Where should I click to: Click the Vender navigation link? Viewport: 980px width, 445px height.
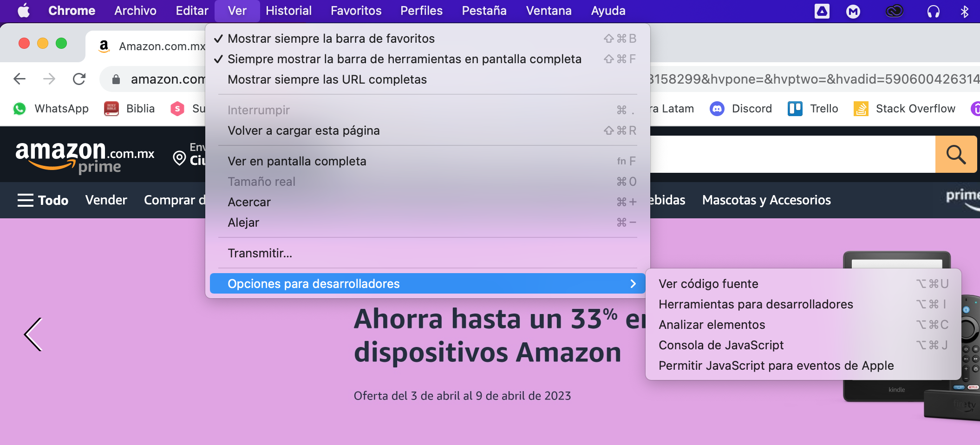click(106, 200)
